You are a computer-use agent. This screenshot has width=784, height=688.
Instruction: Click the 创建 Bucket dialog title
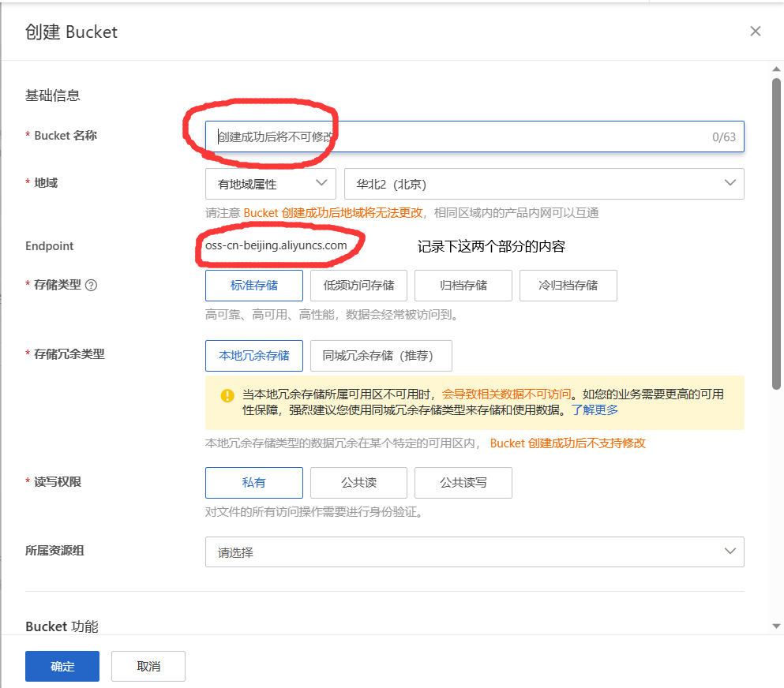pos(72,32)
